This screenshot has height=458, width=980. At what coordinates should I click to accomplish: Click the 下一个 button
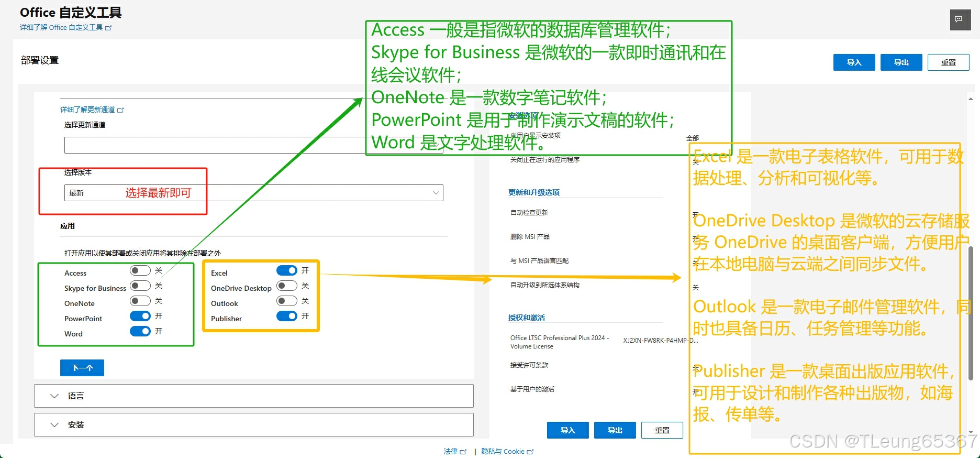click(82, 368)
